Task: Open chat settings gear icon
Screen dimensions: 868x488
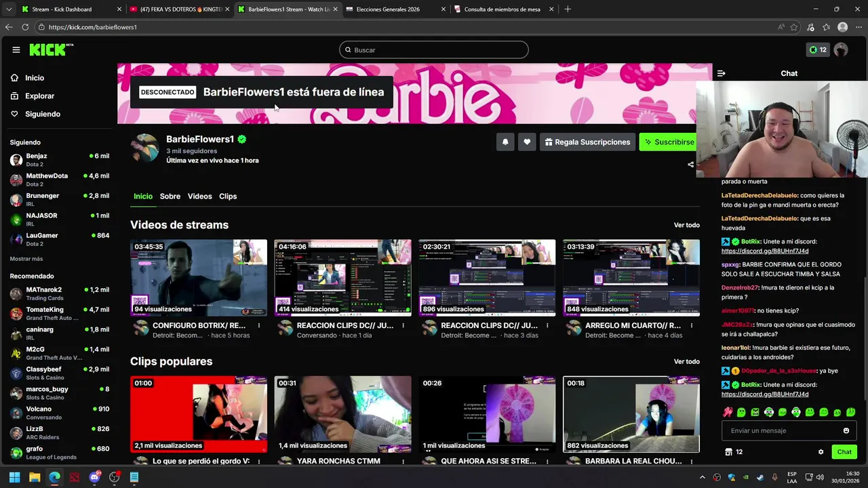Action: [x=821, y=452]
